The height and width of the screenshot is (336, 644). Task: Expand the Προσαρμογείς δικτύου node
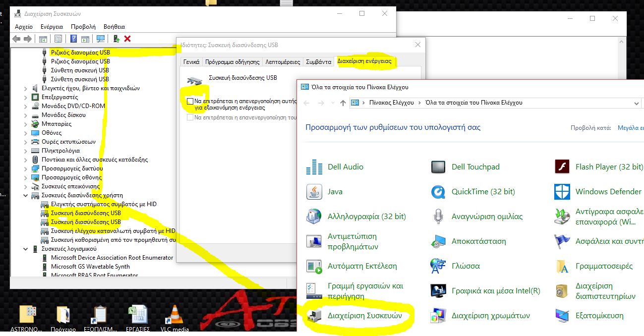click(x=26, y=168)
